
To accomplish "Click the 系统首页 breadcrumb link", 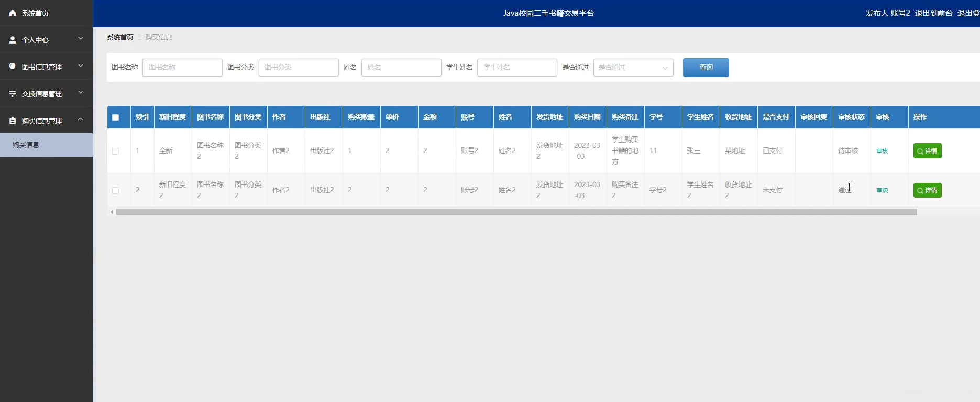I will pos(120,37).
